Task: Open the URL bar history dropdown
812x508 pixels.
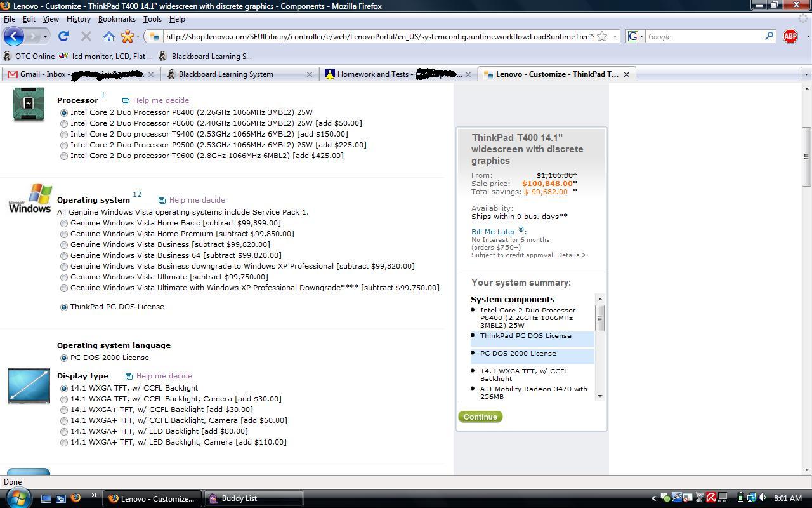Action: (x=615, y=36)
